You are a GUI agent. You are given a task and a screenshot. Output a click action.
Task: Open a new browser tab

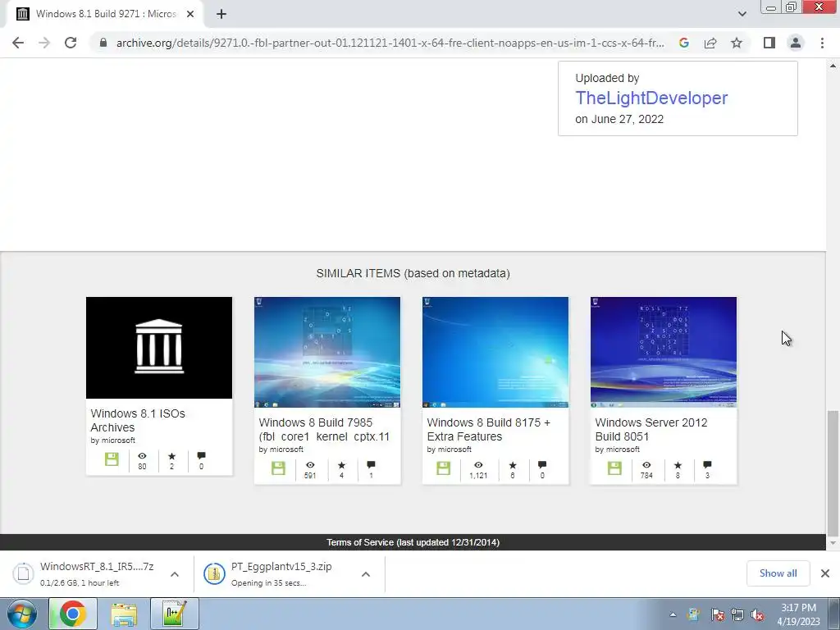pos(221,14)
